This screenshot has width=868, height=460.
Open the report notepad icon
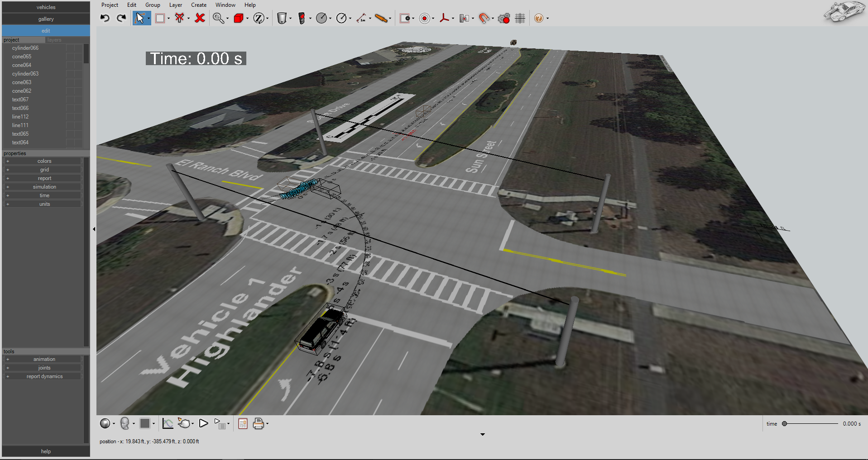click(243, 423)
